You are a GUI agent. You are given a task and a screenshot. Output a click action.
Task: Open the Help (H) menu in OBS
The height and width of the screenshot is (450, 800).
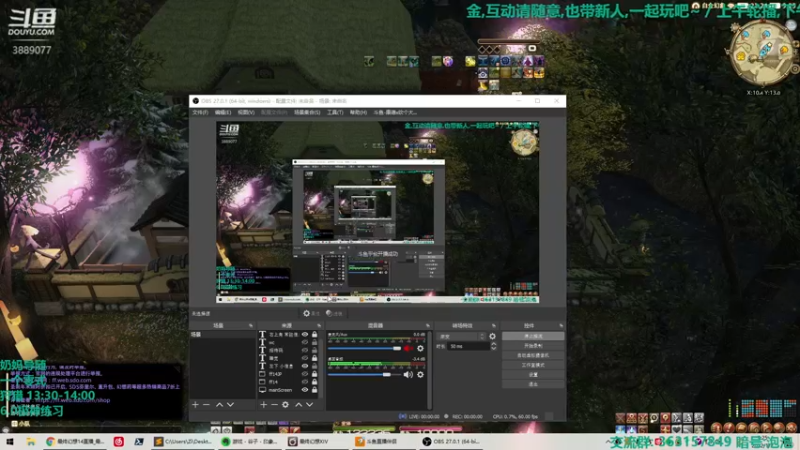pos(358,112)
